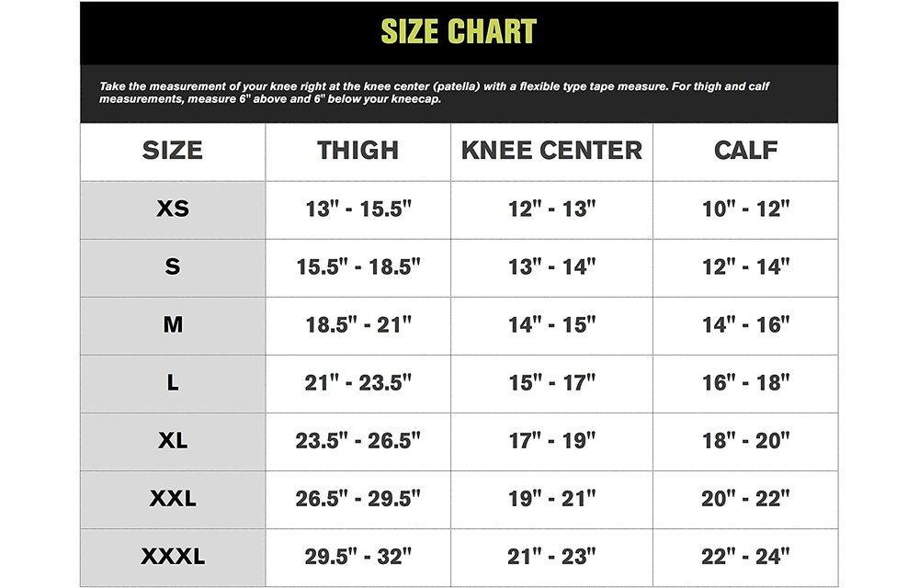Screen dimensions: 919x588
Task: Click the M size row label
Action: pos(173,324)
